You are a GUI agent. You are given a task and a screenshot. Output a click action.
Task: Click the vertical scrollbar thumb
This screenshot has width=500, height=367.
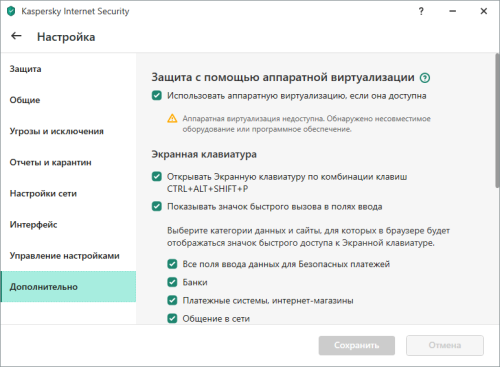point(497,120)
